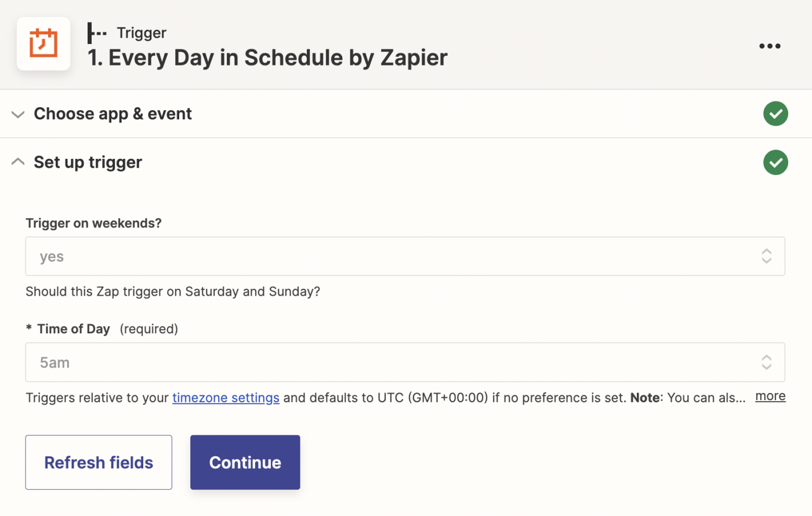Click up-down arrows in Trigger on weekends field
Viewport: 812px width, 516px height.
(x=766, y=256)
